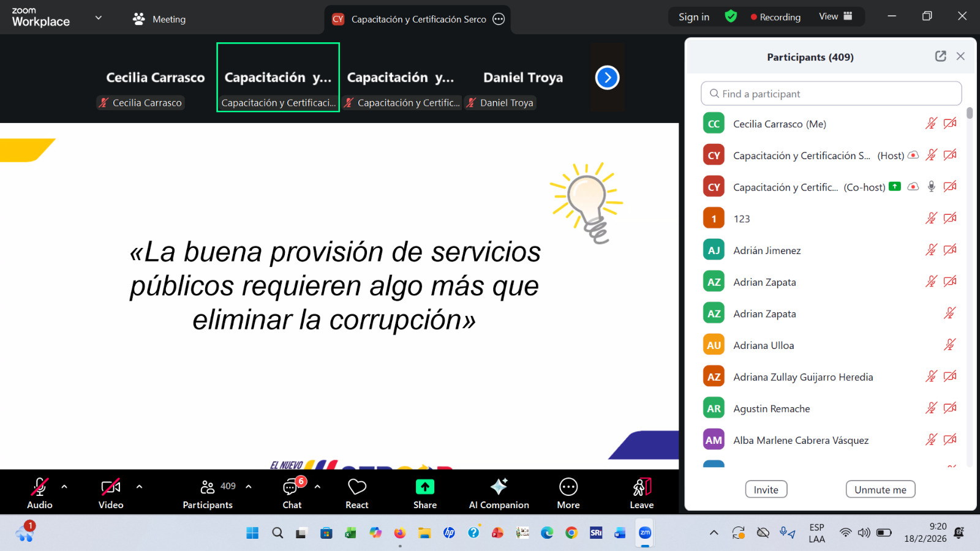
Task: Select the Meeting tab
Action: tap(159, 19)
